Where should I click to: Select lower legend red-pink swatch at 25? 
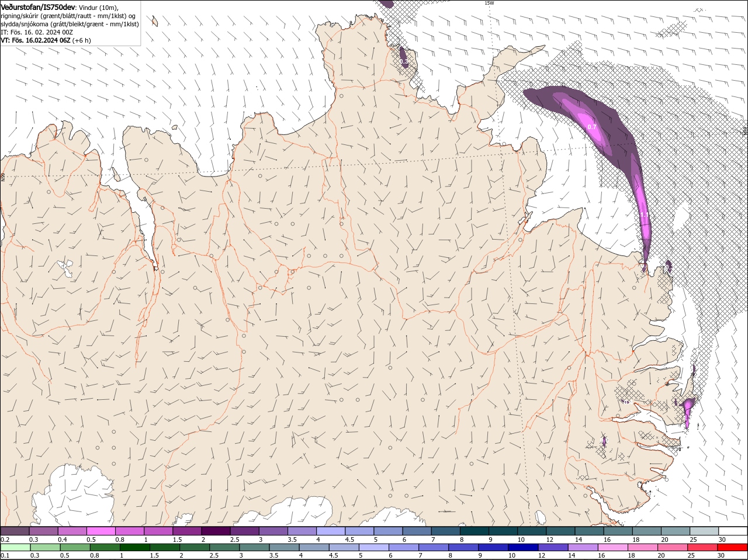click(701, 547)
